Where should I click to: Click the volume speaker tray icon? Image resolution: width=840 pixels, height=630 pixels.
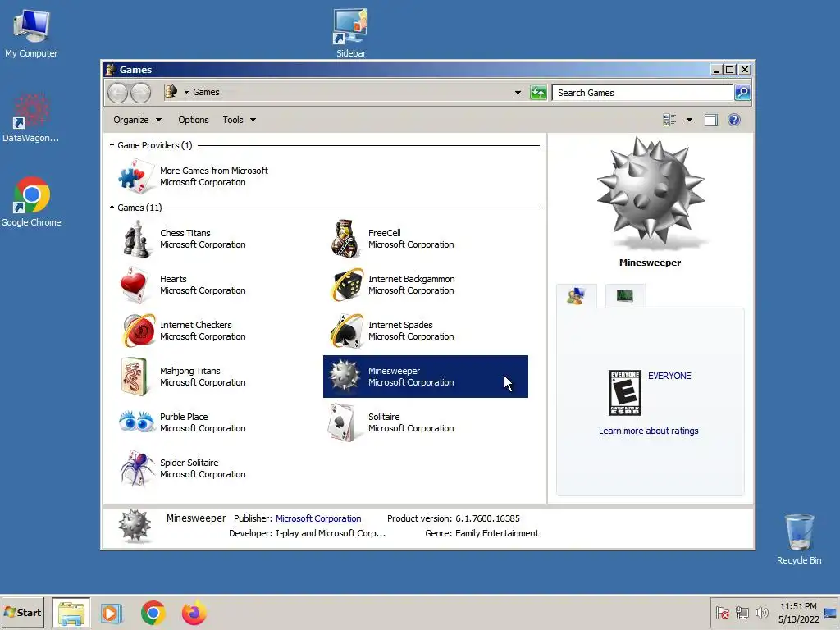[761, 613]
